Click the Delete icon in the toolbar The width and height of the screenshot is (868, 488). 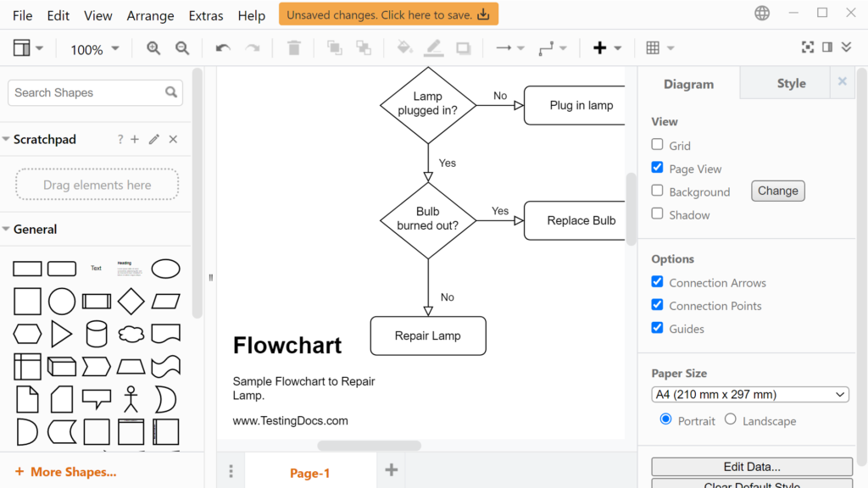[x=293, y=48]
